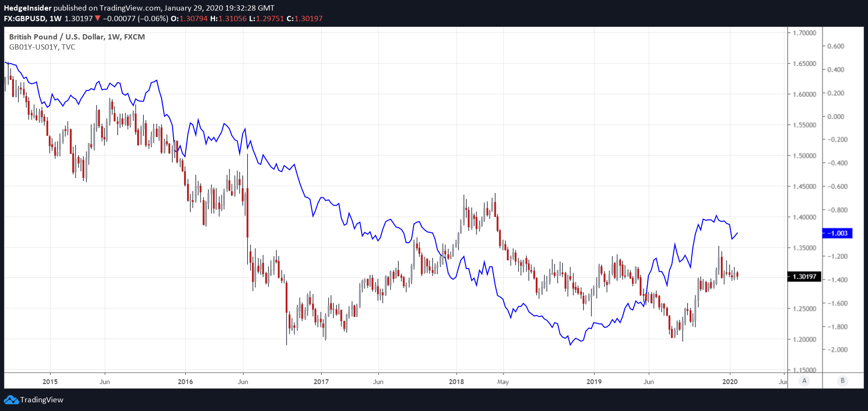
Task: Click the 1.45000 price axis value
Action: (805, 186)
